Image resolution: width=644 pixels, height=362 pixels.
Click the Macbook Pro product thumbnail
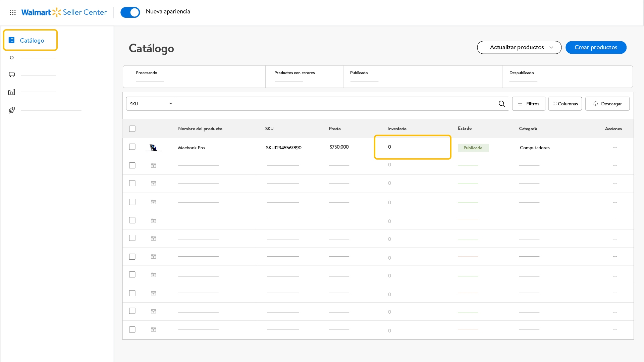(154, 148)
